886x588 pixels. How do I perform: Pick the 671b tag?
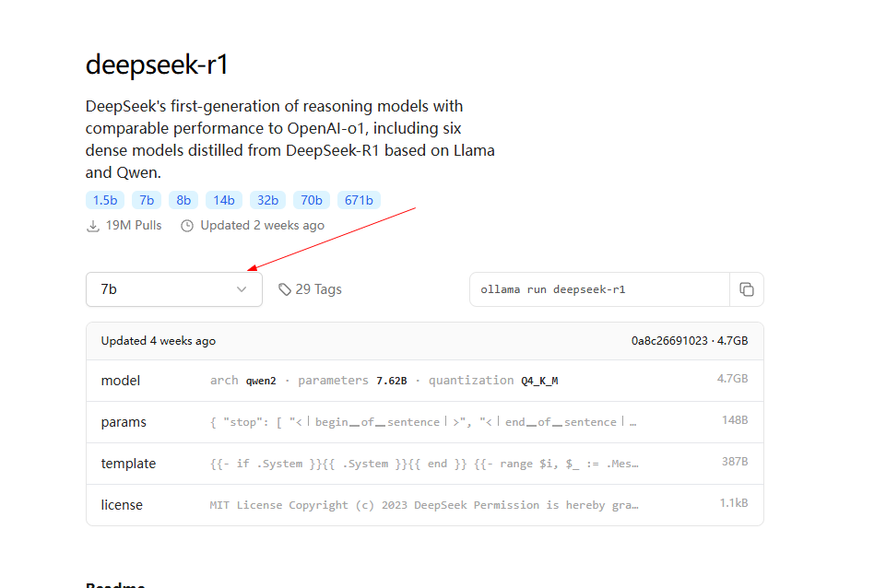(359, 200)
